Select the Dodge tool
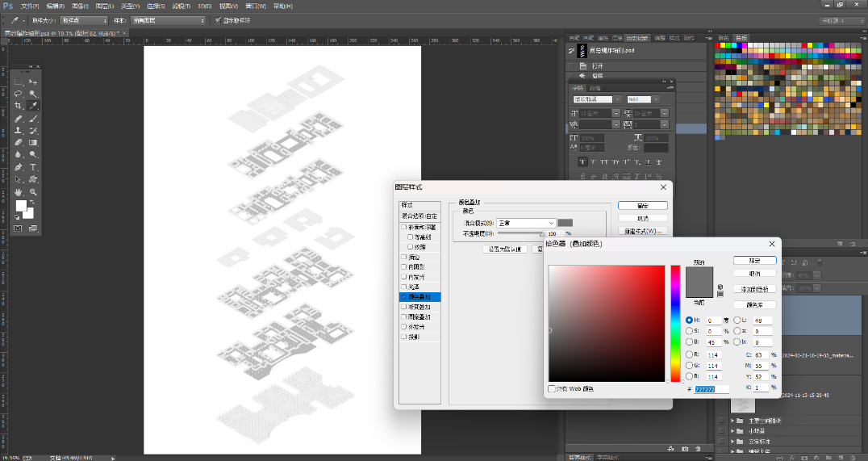868x461 pixels. 33,155
